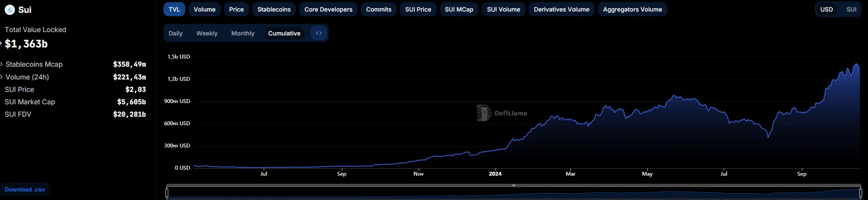Click the 900m USD y-axis label
Image resolution: width=868 pixels, height=200 pixels.
[x=177, y=101]
